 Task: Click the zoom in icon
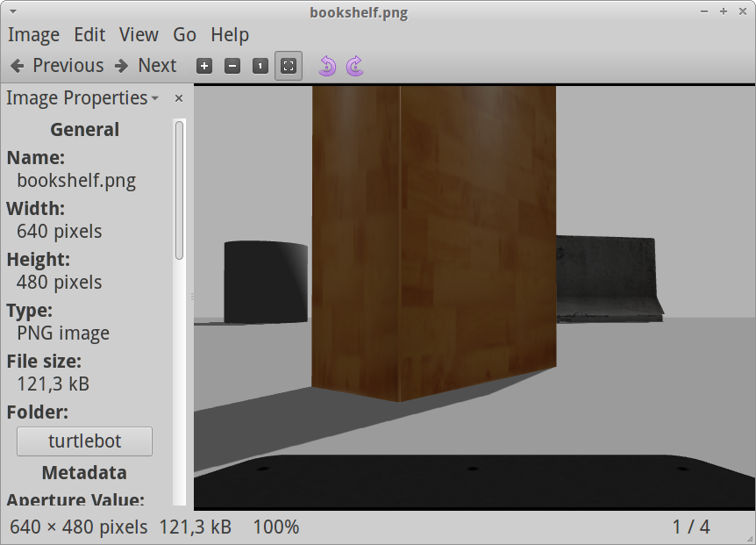[204, 66]
